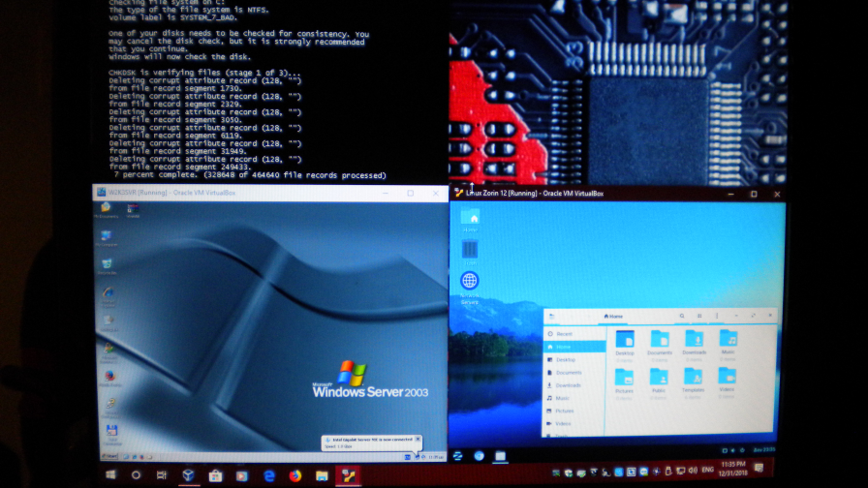
Task: Open the Windows Start menu on host taskbar
Action: 110,475
